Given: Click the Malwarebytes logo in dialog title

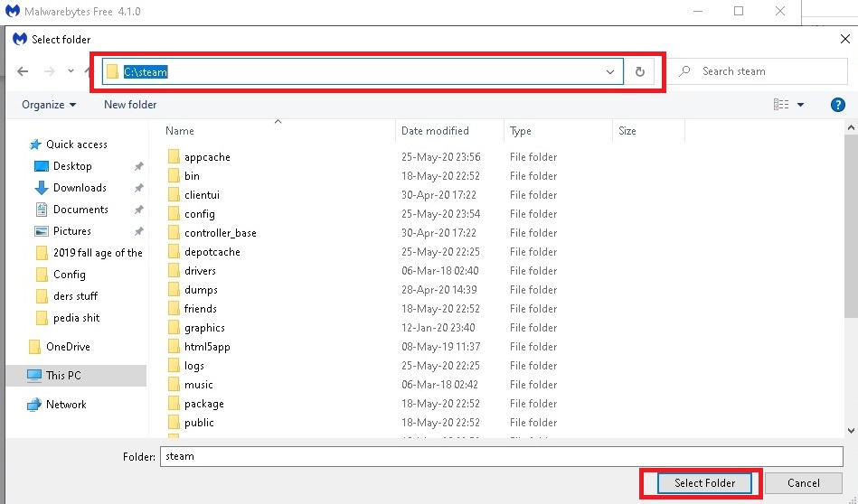Looking at the screenshot, I should 20,39.
